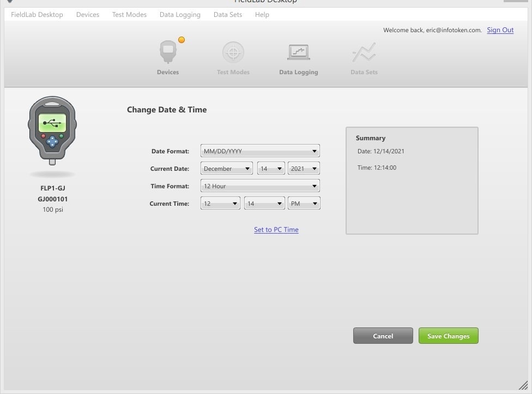Click the Save Changes button
This screenshot has height=394, width=532.
click(x=448, y=336)
